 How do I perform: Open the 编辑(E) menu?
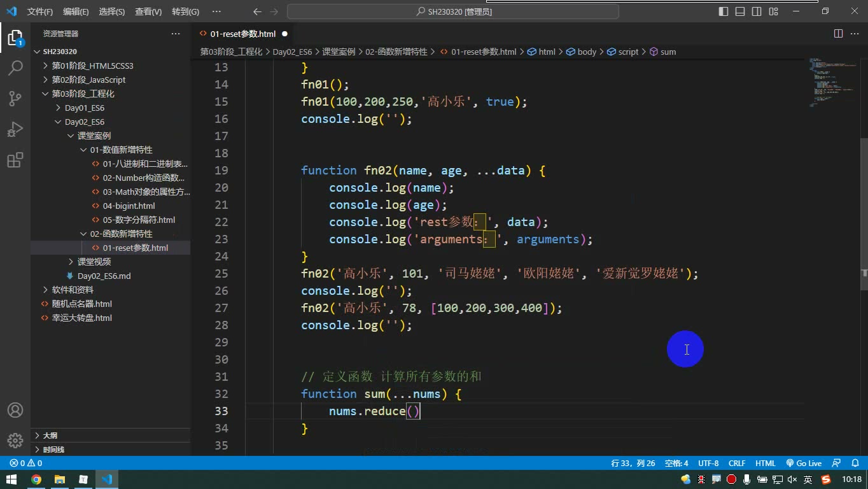[x=76, y=11]
